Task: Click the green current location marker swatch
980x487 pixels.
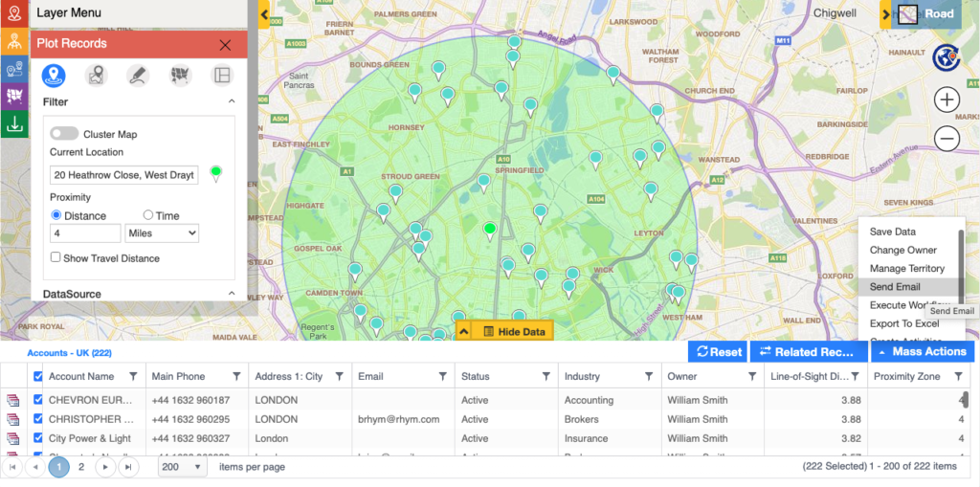Action: coord(216,173)
